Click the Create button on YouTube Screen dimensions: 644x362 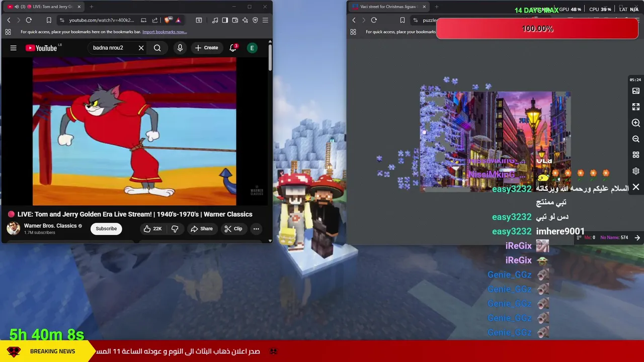(206, 48)
